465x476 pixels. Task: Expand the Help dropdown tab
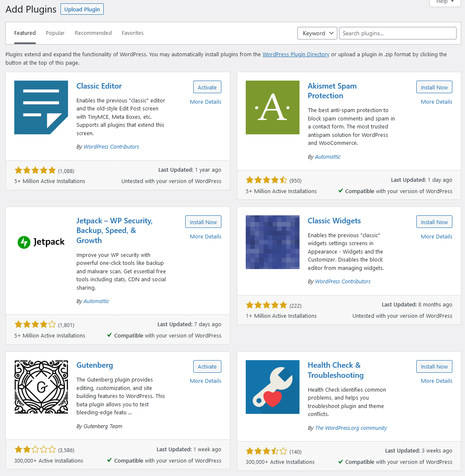coord(445,2)
